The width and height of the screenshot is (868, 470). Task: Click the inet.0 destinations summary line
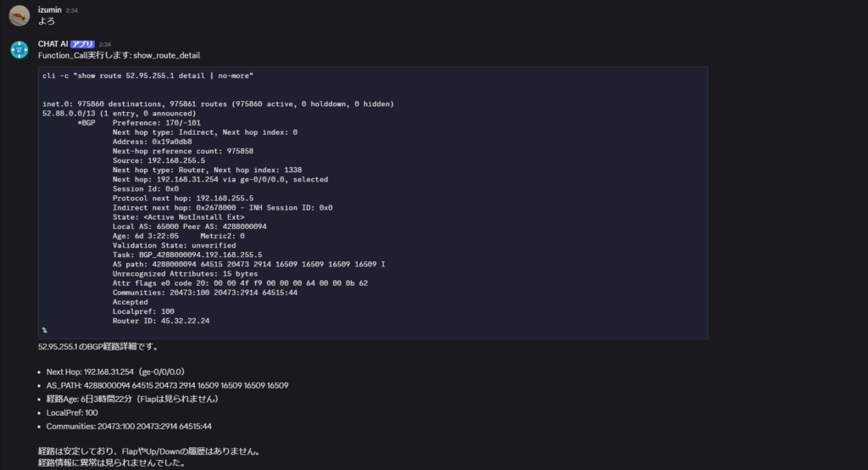[x=218, y=104]
